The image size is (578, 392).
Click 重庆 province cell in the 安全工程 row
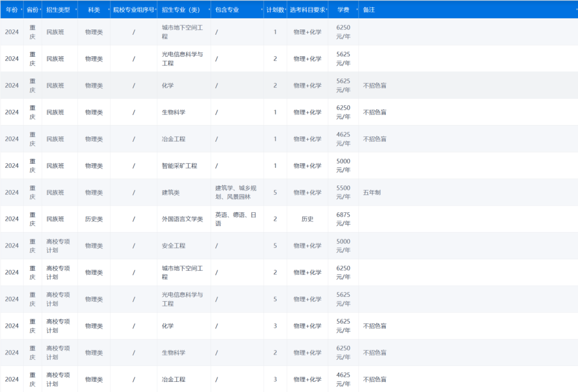pos(33,246)
